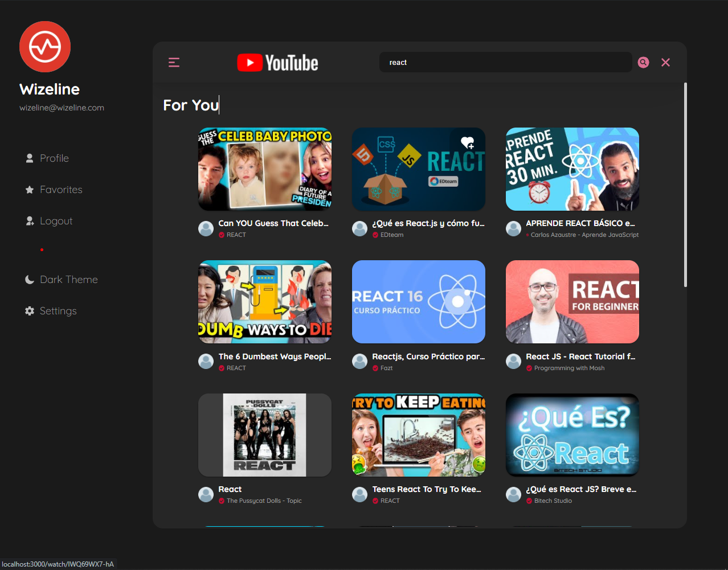
Task: Click title '¿Qué es React JS? Breve e...'
Action: coord(581,489)
